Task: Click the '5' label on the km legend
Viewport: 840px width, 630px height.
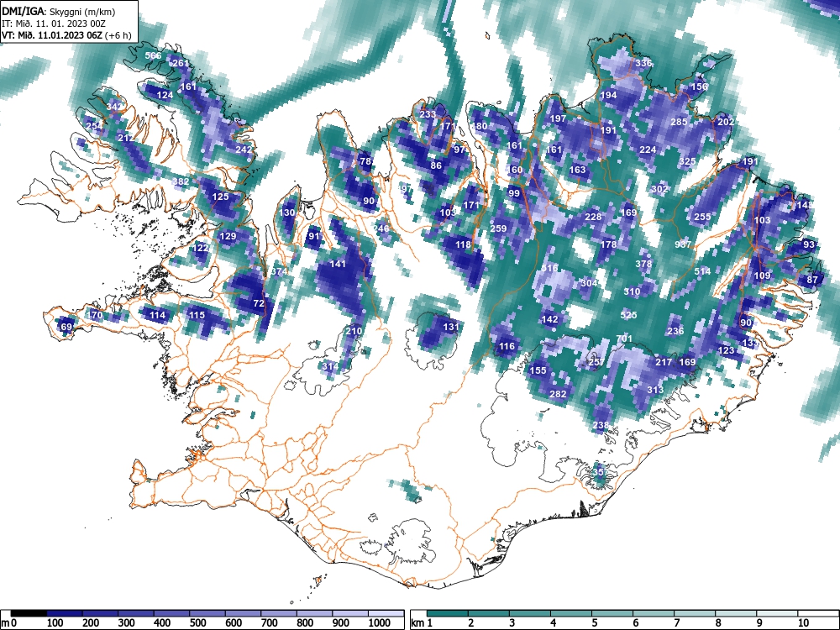Action: pyautogui.click(x=594, y=623)
